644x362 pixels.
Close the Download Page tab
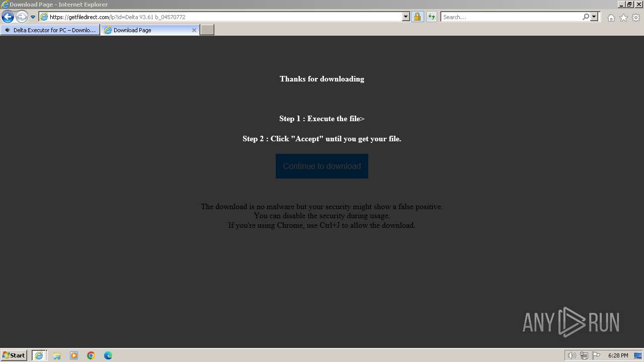point(194,30)
